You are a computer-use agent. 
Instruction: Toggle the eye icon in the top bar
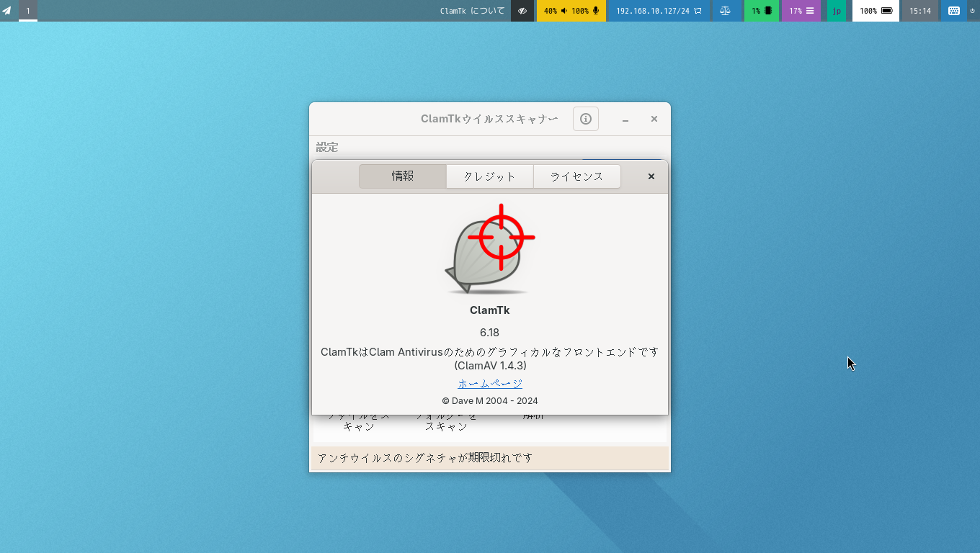point(522,11)
